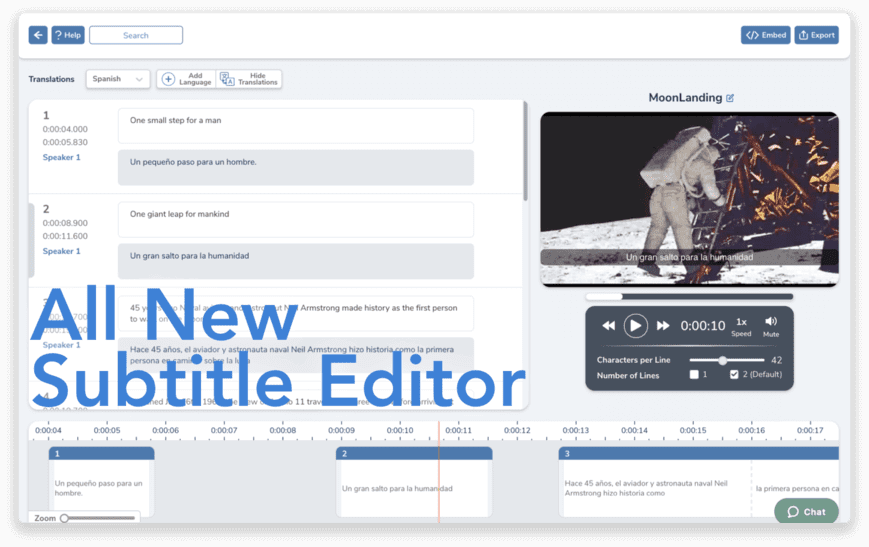Click the Hide Translations button
Viewport: 869px width, 547px height.
(x=249, y=79)
